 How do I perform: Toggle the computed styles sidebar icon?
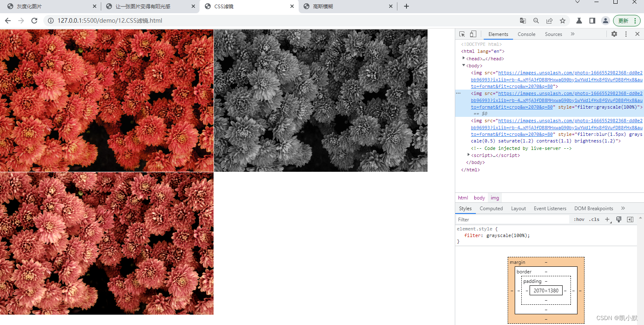point(630,219)
